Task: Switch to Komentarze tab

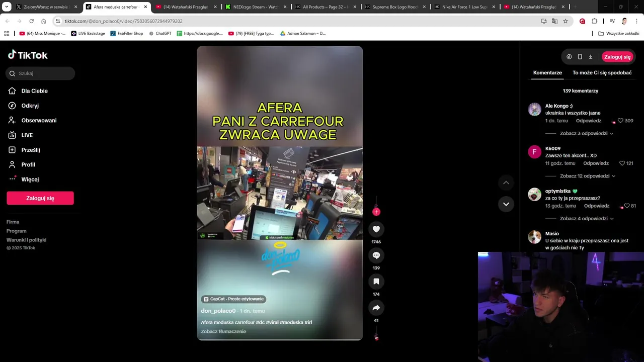Action: pos(547,73)
